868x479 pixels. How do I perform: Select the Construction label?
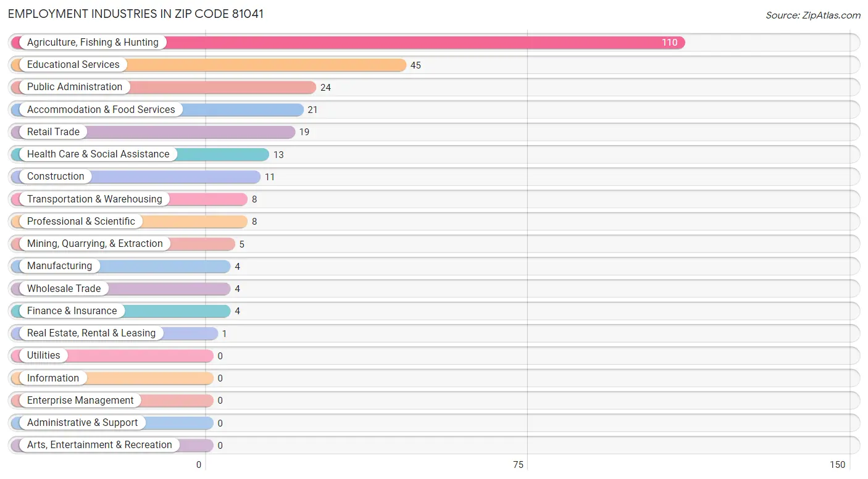click(x=56, y=177)
